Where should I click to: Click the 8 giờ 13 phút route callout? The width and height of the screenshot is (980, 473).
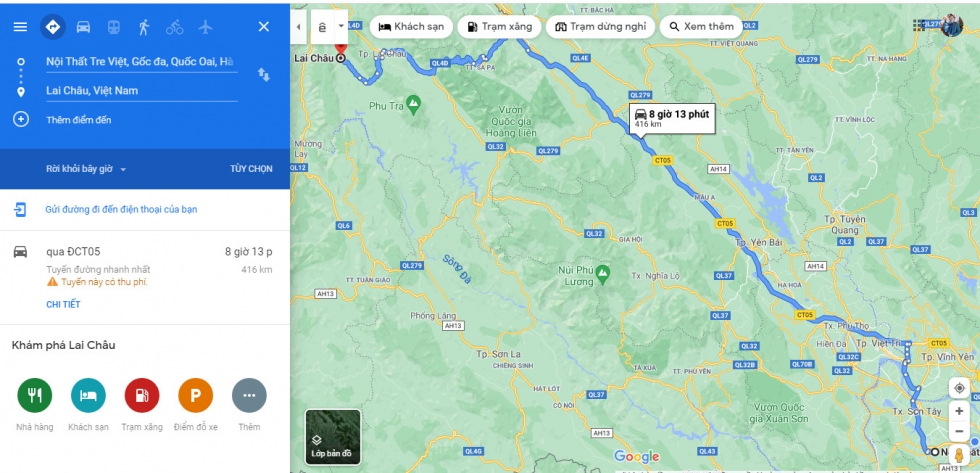pyautogui.click(x=672, y=119)
